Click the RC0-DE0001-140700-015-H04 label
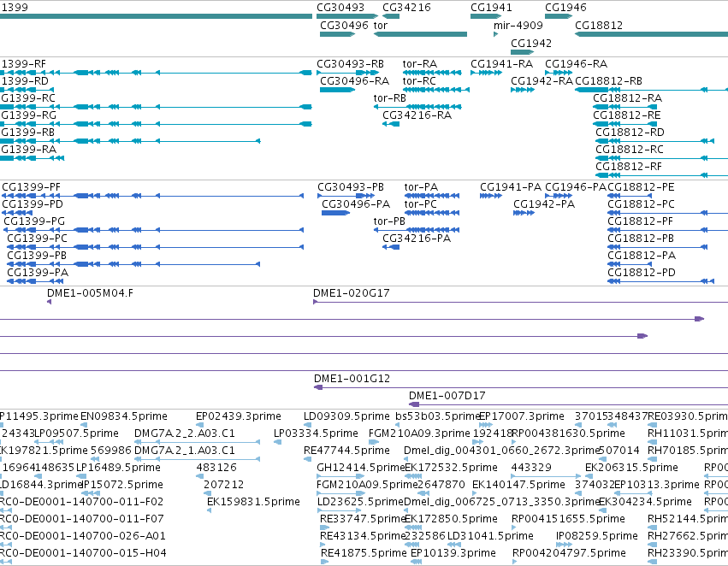Viewport: 728px width, 566px height. (83, 553)
